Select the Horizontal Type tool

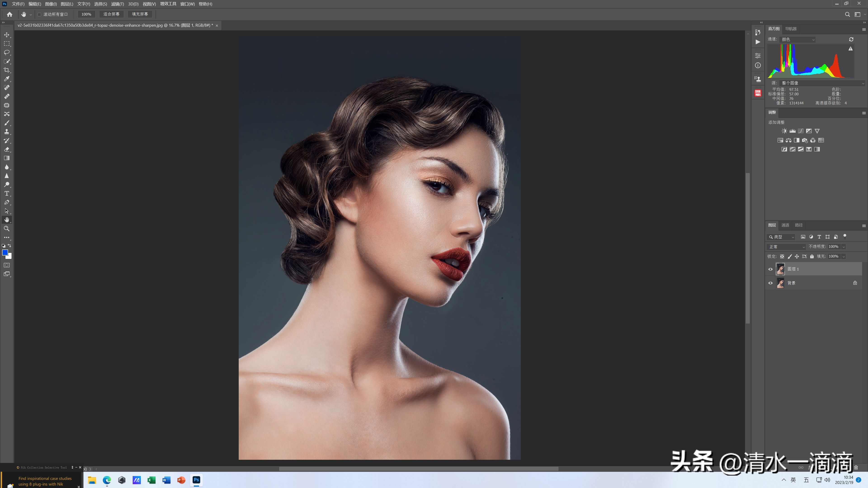[x=7, y=194]
